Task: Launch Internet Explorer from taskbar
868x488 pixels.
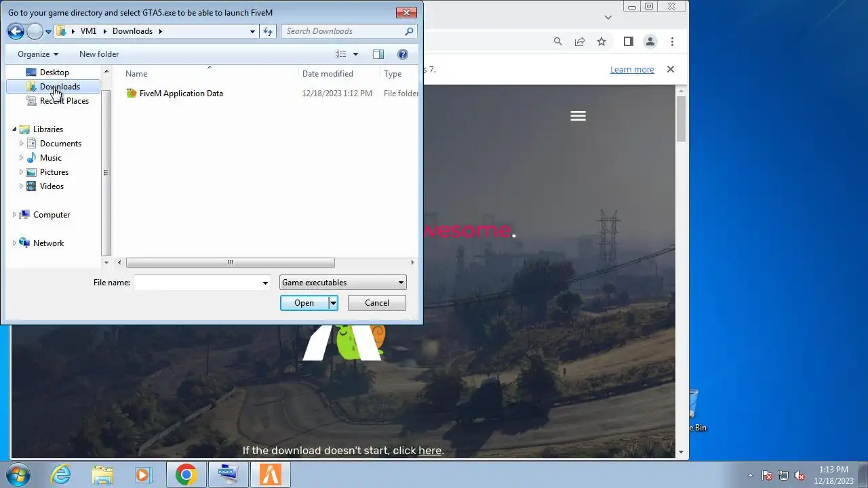Action: 61,475
